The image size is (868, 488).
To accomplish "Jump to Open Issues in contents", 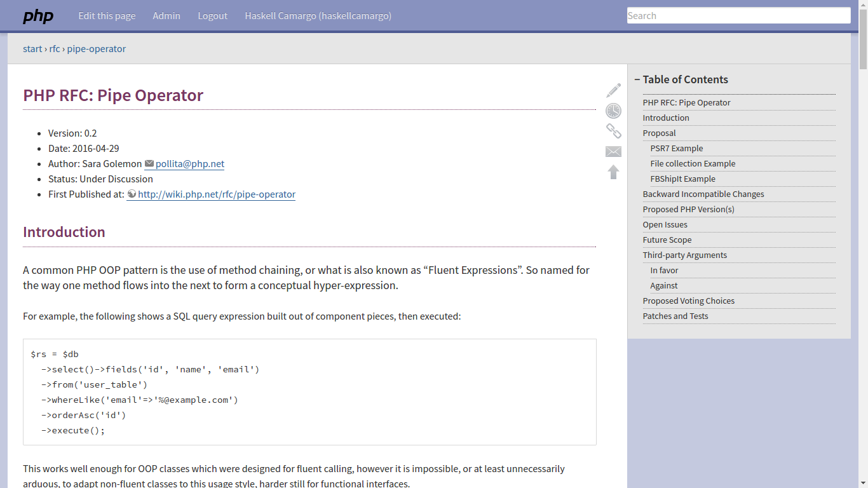I will [665, 224].
